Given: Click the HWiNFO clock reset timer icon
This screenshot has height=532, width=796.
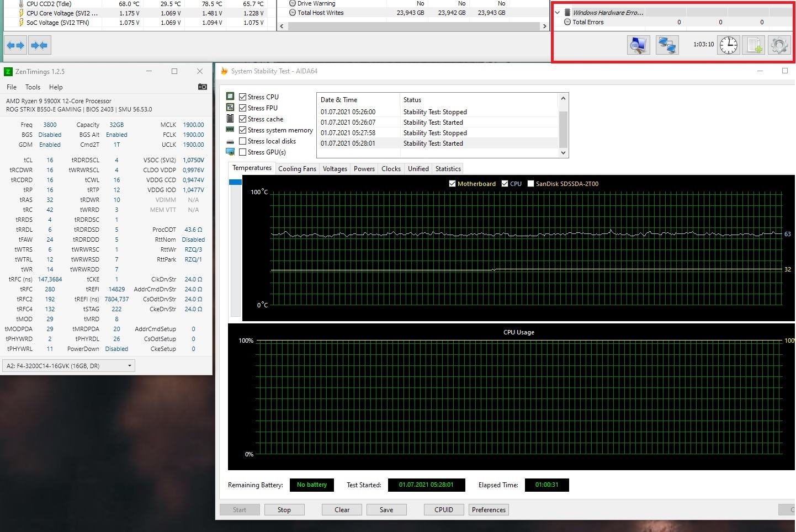Looking at the screenshot, I should (729, 45).
